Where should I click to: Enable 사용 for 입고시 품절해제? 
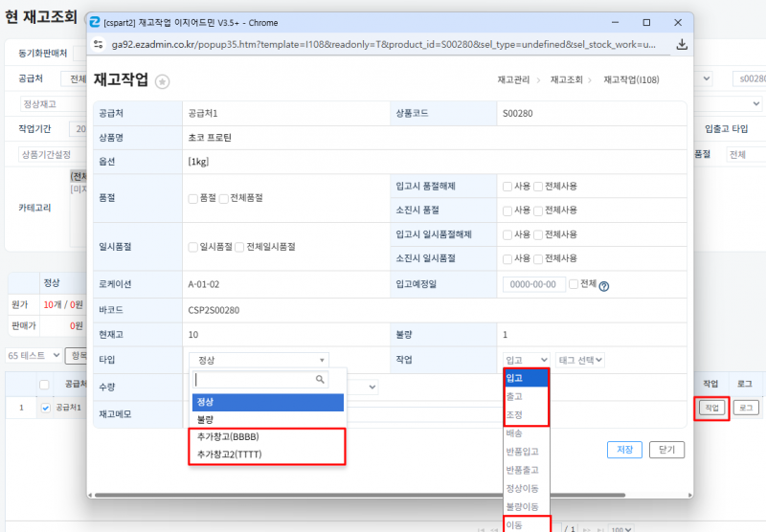[507, 187]
